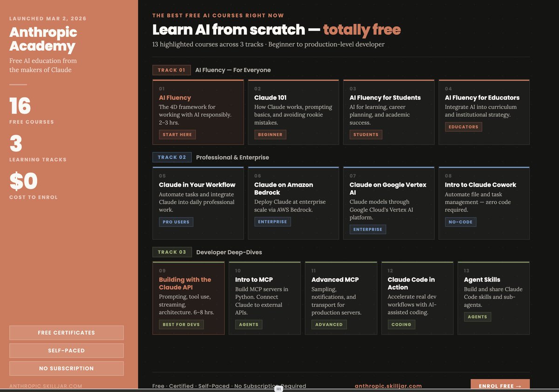
Task: Click the BEGINNER tag on Claude 101
Action: (270, 134)
